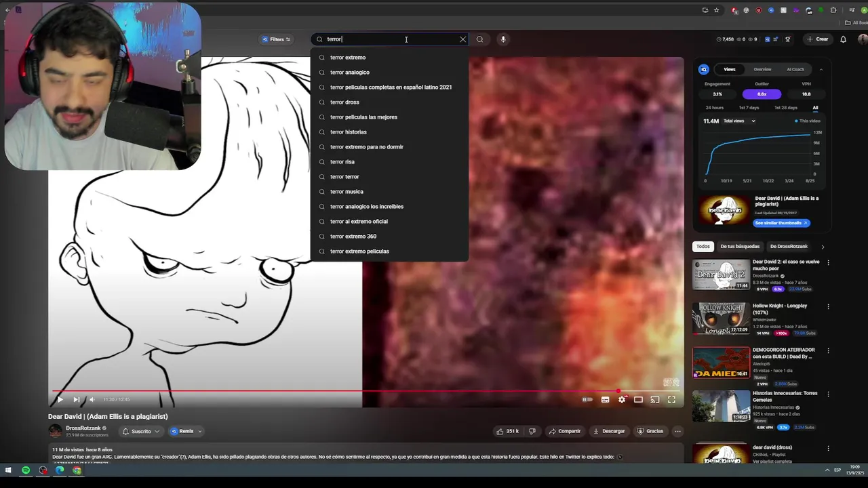The height and width of the screenshot is (488, 868).
Task: Clear the search box with the X
Action: tap(463, 39)
